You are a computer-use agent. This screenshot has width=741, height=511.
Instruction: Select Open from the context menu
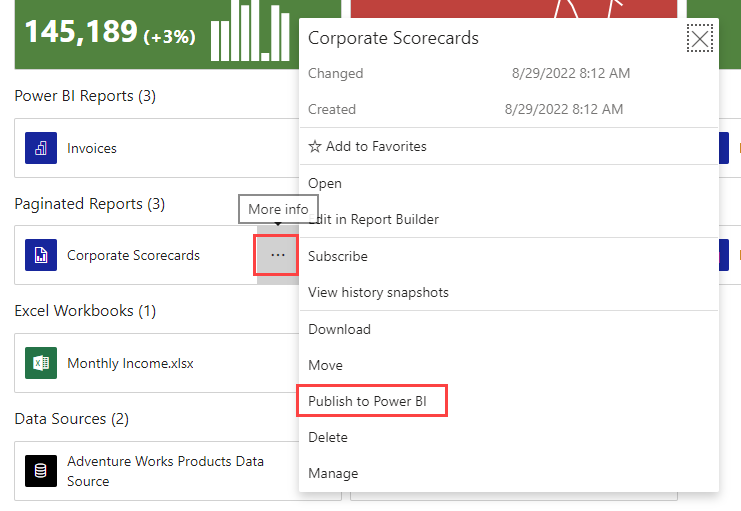pyautogui.click(x=509, y=183)
